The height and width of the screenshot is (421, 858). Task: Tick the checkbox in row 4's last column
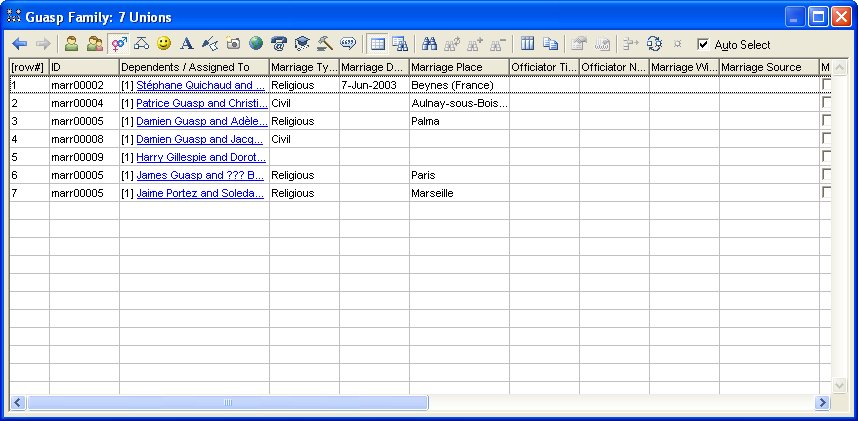coord(826,139)
